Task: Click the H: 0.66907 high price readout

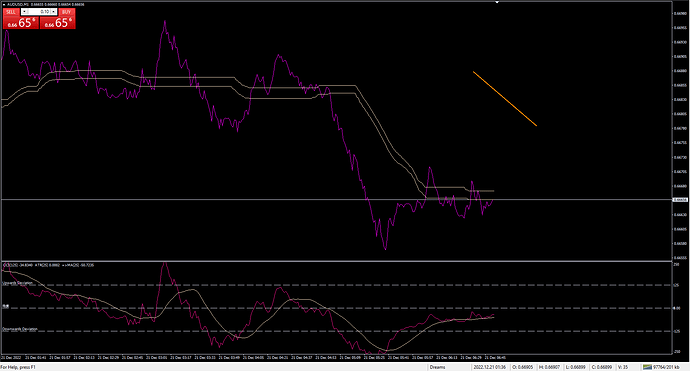Action: 549,367
